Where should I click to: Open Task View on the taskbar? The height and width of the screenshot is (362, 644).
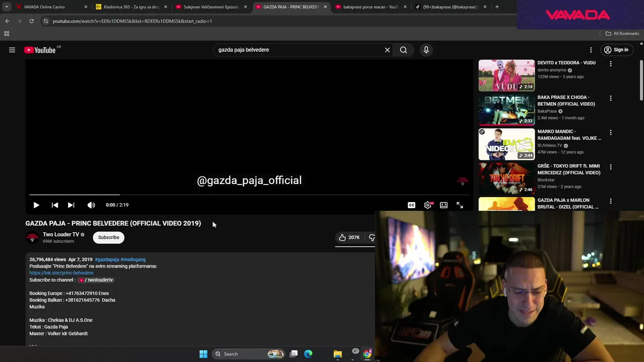coord(294,354)
